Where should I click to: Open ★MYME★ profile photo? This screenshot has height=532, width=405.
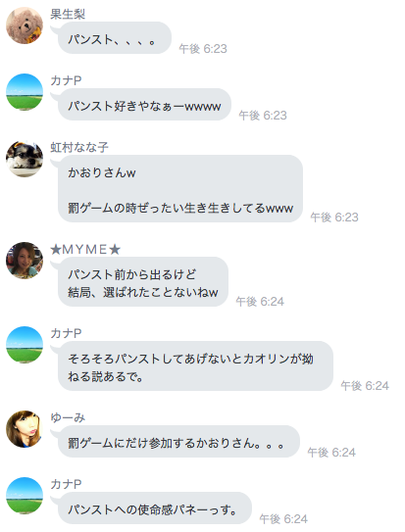pos(25,261)
